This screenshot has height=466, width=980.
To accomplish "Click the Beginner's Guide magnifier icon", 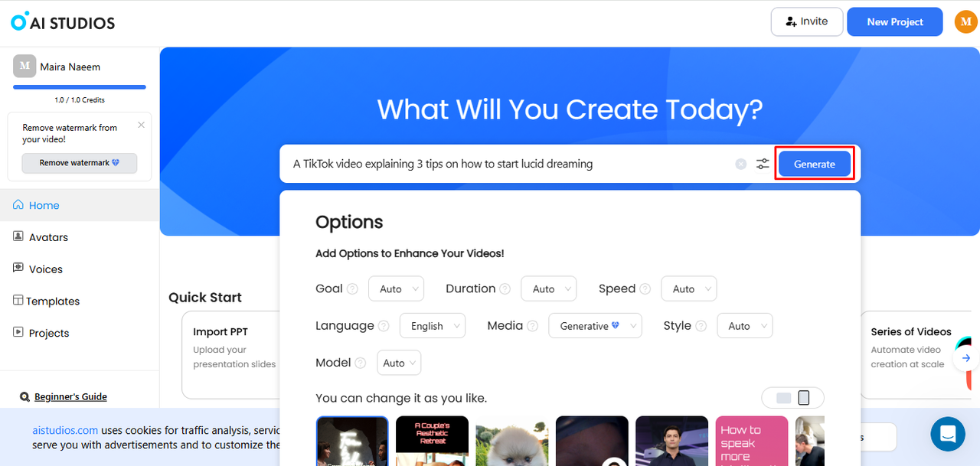I will tap(24, 397).
